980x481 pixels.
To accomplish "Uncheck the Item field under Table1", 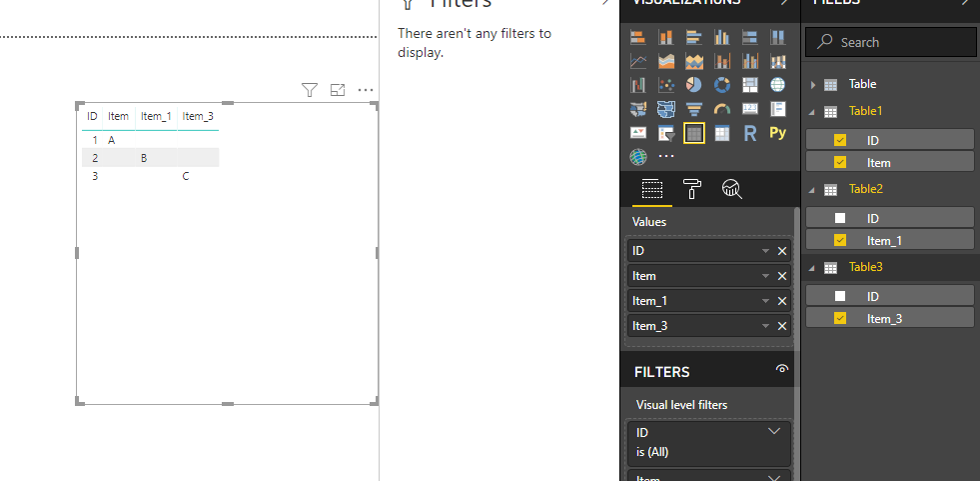I will click(x=840, y=163).
